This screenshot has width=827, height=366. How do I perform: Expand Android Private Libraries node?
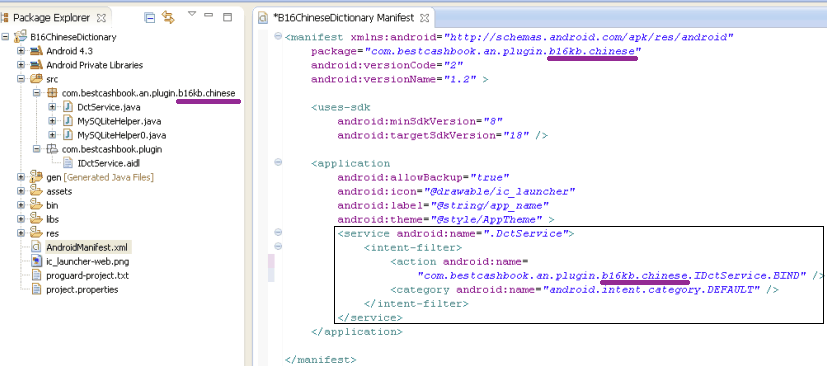(20, 65)
